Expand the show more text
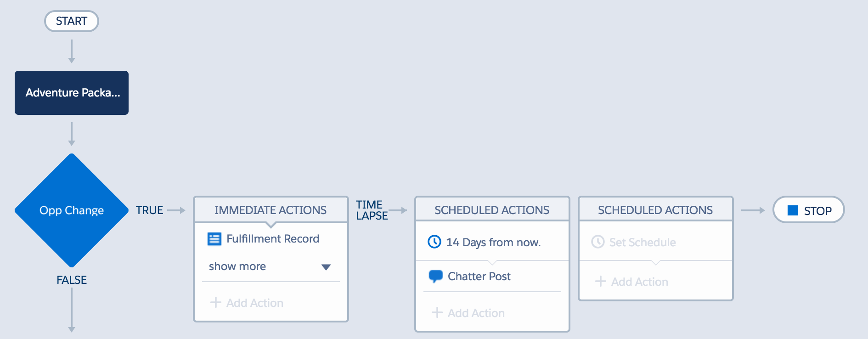The width and height of the screenshot is (868, 339). (x=237, y=266)
